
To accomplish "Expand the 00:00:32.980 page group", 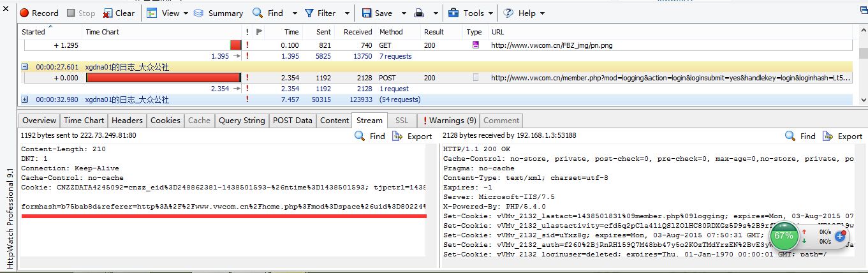I will (x=25, y=100).
